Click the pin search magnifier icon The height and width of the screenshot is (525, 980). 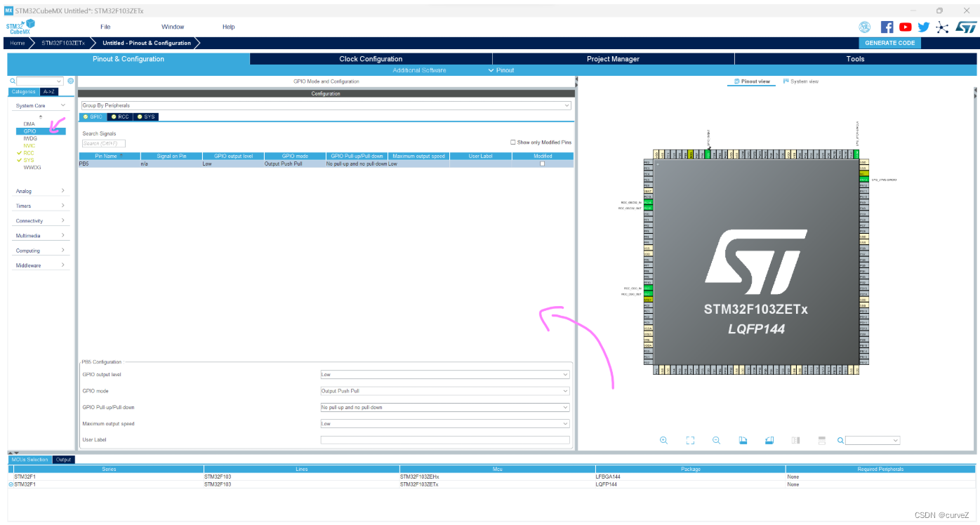pos(840,440)
